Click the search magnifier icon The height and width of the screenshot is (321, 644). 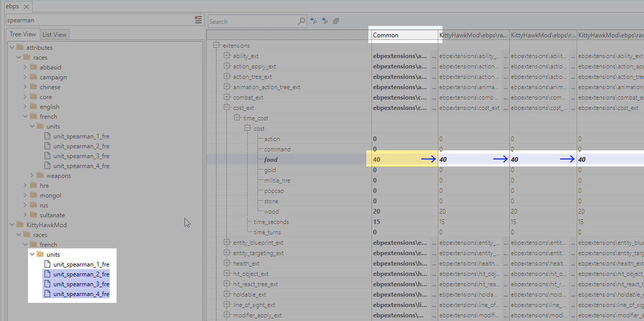[302, 21]
